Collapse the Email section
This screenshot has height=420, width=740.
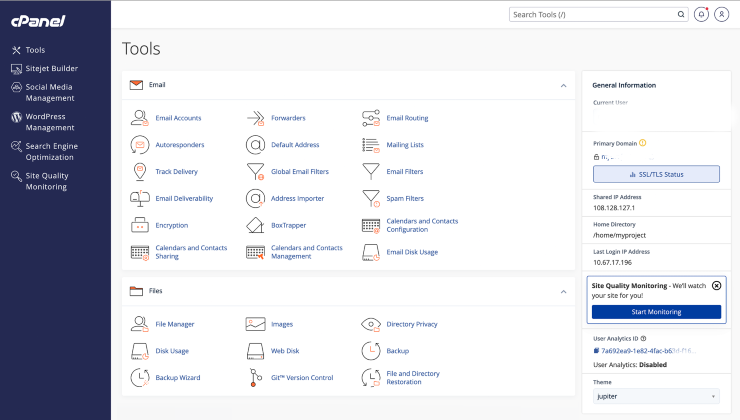[x=563, y=85]
